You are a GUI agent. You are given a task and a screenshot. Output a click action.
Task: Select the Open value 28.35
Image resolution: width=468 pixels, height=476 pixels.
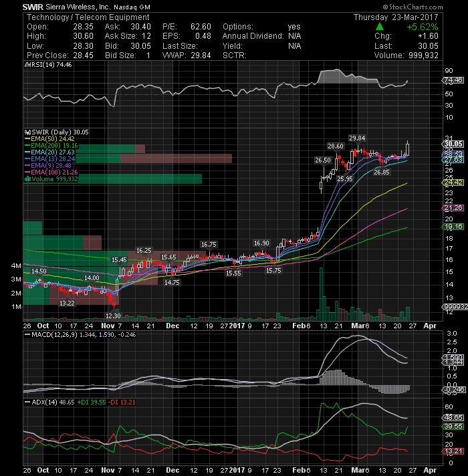tap(83, 27)
